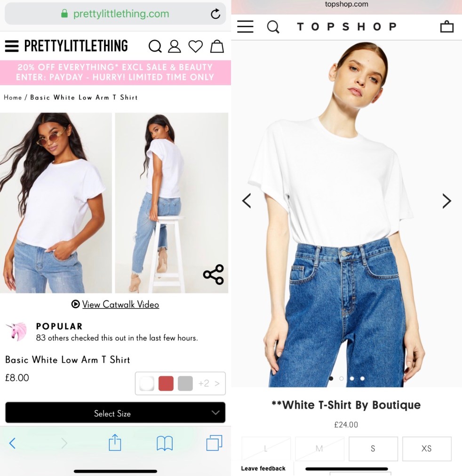Select size XS option
This screenshot has width=462, height=476.
[x=427, y=449]
